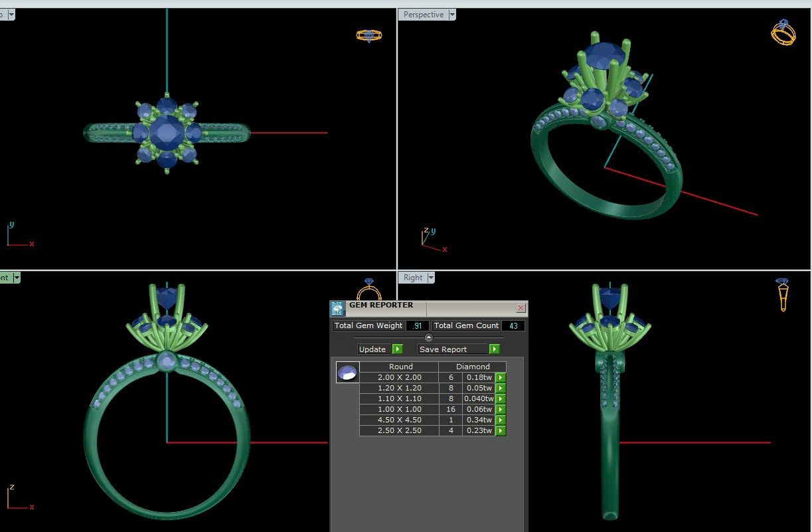Collapse the Gem Reporter summary section
The image size is (812, 532).
pos(428,337)
